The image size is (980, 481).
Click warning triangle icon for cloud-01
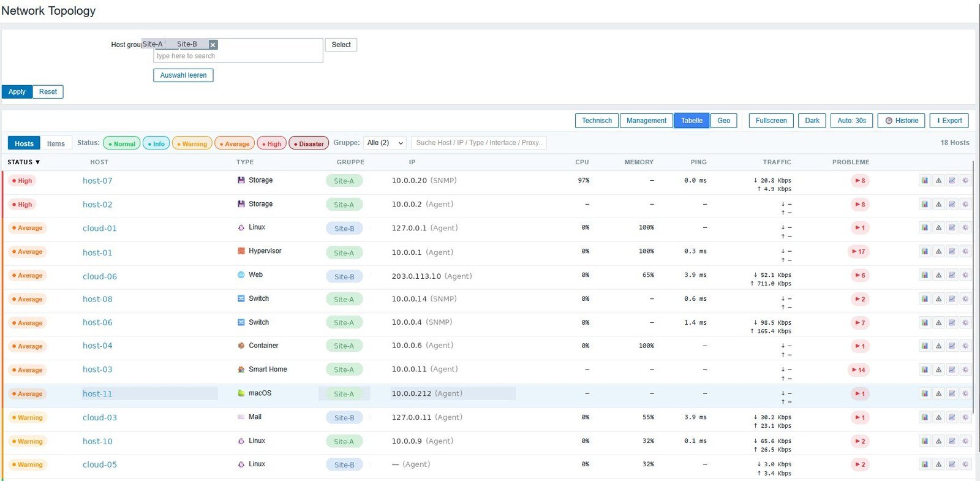[x=938, y=227]
